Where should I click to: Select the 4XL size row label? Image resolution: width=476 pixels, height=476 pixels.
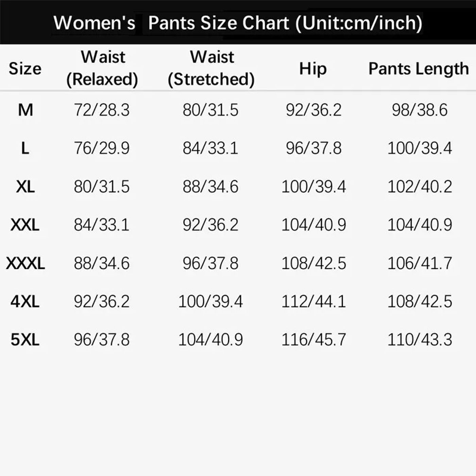(25, 302)
